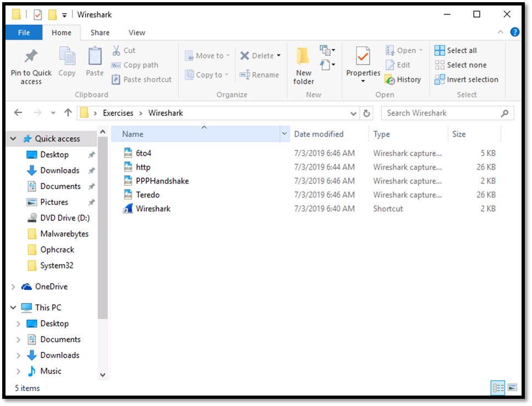532x406 pixels.
Task: Refresh the Wireshark folder view
Action: 366,113
